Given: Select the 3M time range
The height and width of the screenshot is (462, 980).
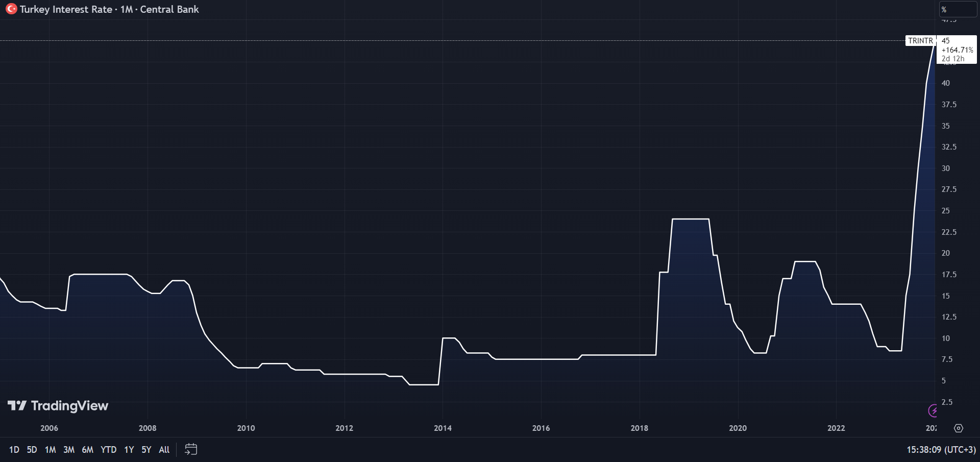Looking at the screenshot, I should coord(69,450).
